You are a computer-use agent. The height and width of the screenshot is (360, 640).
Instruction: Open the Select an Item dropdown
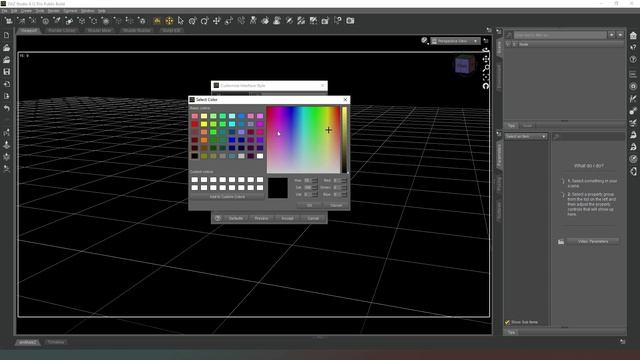click(x=525, y=136)
